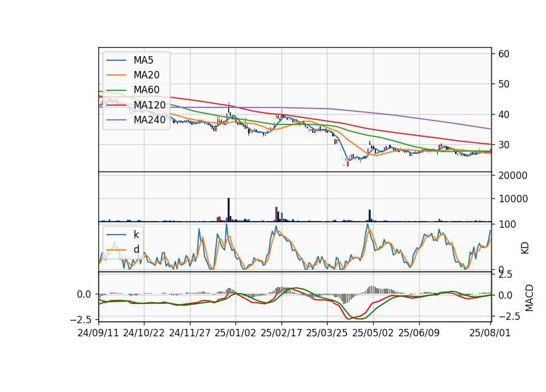Click the volume axis value 20000
The image size is (546, 392).
tap(513, 176)
